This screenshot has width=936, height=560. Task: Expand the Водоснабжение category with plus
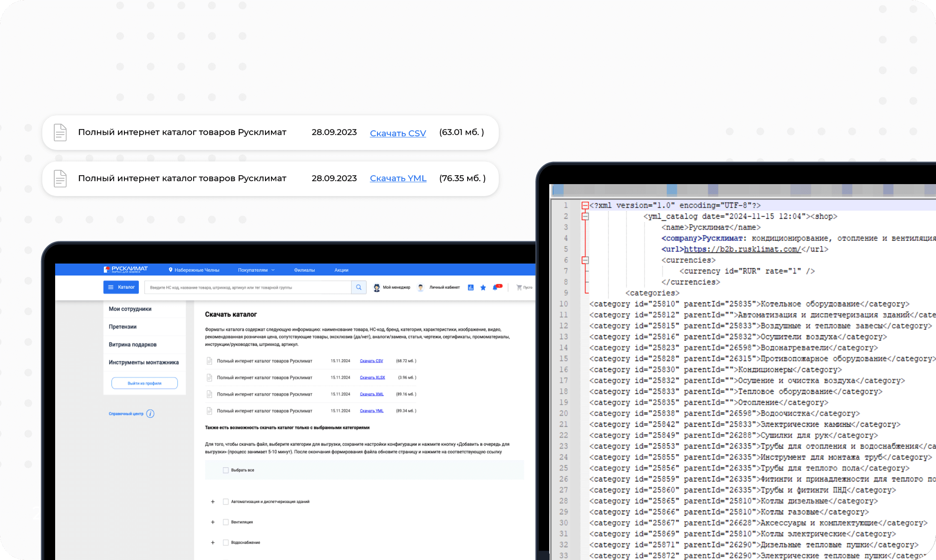212,542
